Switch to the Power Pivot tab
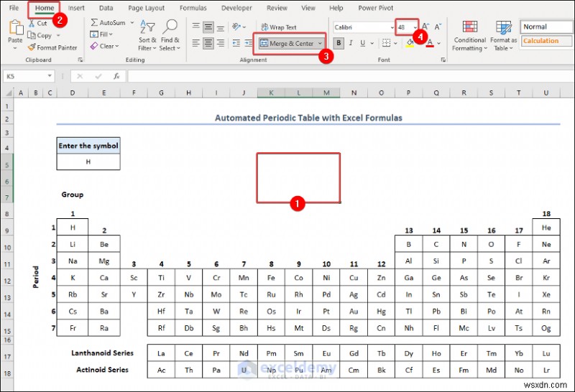Image resolution: width=575 pixels, height=392 pixels. [375, 8]
